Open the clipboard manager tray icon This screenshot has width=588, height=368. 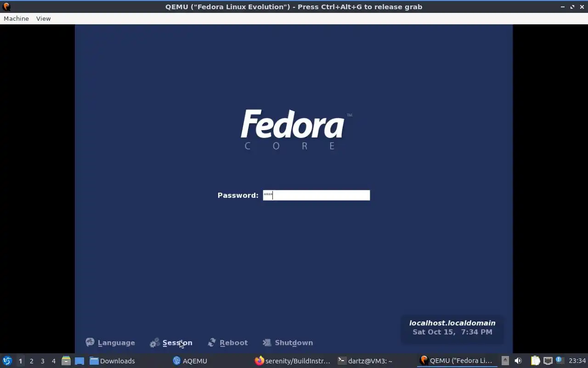(x=535, y=361)
